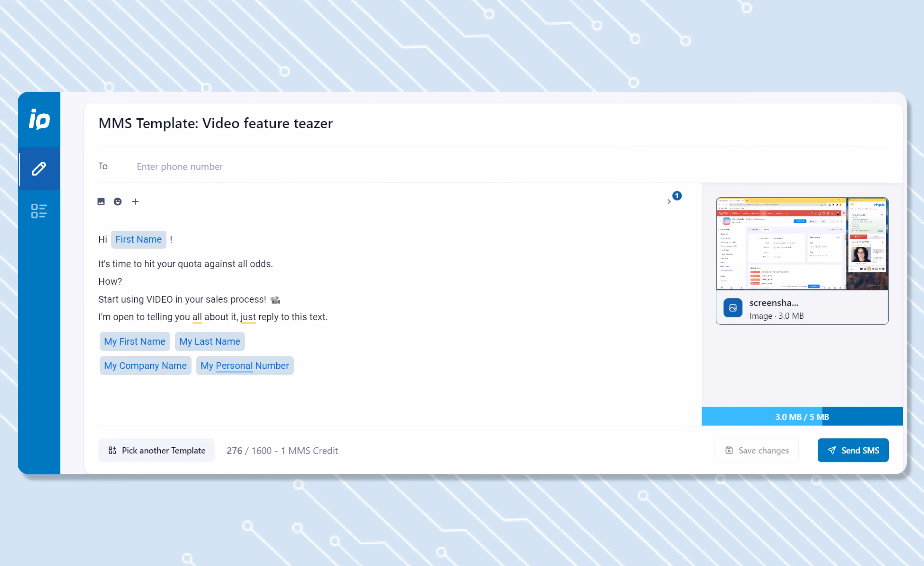Click the plus icon to add variable

click(x=135, y=201)
